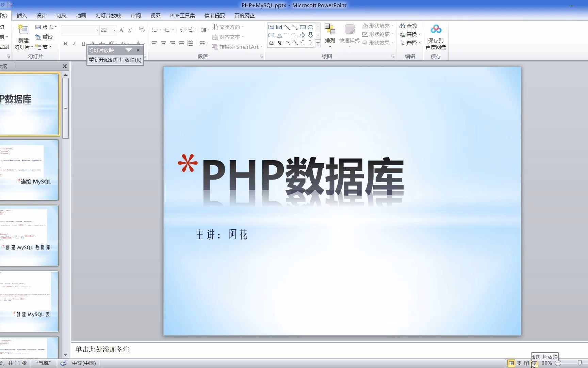This screenshot has width=588, height=368.
Task: Convert text using 转换为 SmartArt
Action: tap(238, 47)
